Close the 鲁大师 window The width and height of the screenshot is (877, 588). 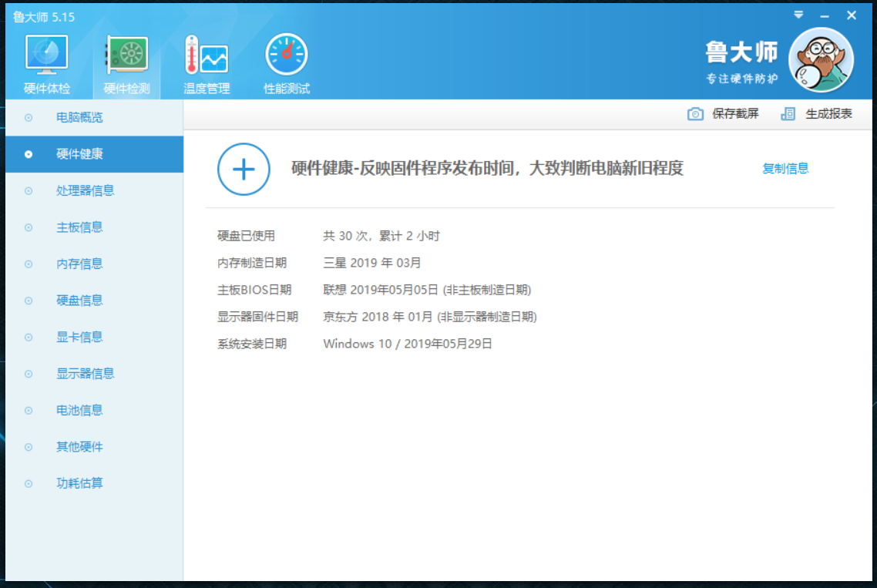click(x=852, y=15)
